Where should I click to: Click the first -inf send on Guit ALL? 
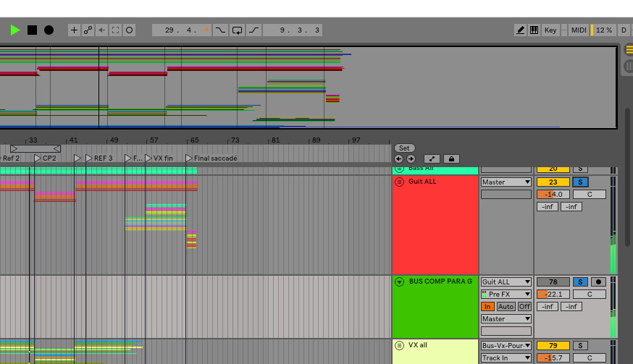click(548, 207)
